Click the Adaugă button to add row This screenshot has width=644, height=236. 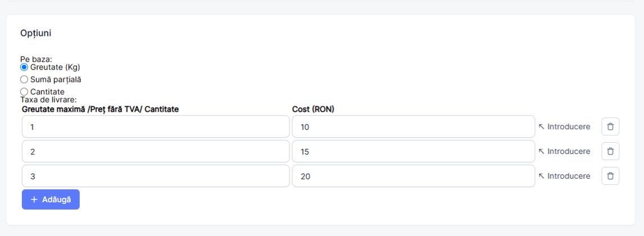51,199
